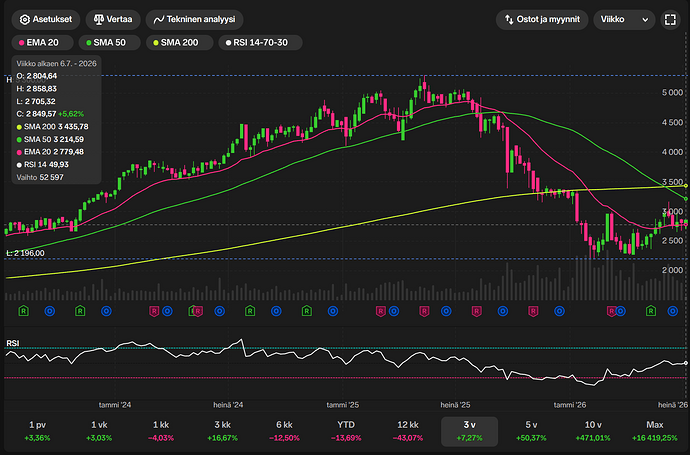Click the last blue circle event marker
This screenshot has width=690, height=455.
[672, 311]
